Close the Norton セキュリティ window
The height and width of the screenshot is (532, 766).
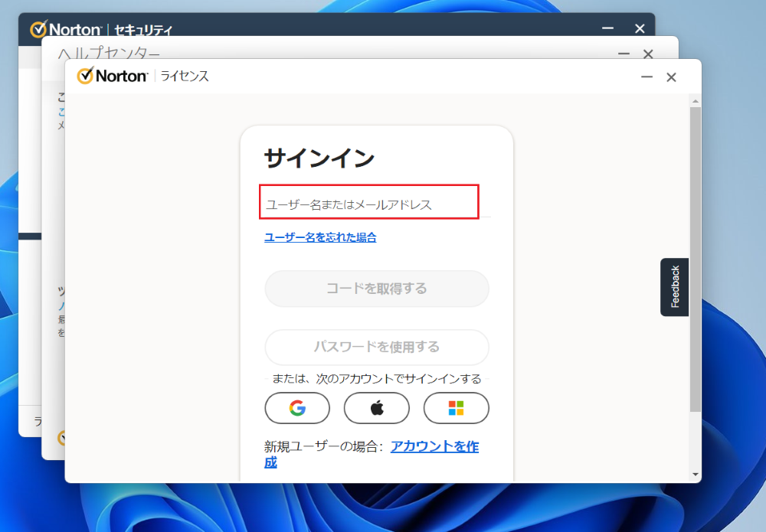640,28
